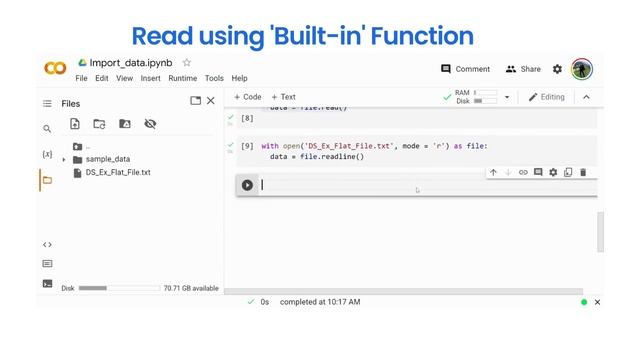
Task: Open the Runtime menu
Action: [182, 78]
